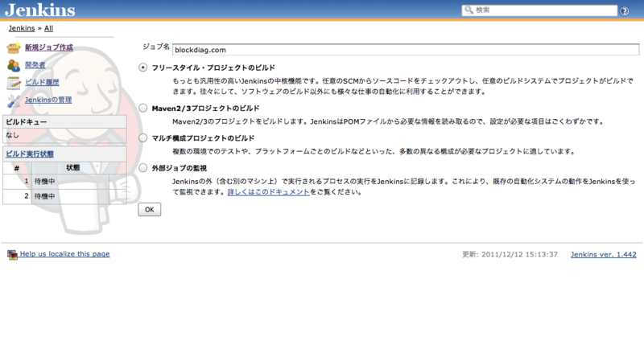Screen dimensions: 644x361
Task: Open the 開発者 link
Action: click(x=35, y=65)
